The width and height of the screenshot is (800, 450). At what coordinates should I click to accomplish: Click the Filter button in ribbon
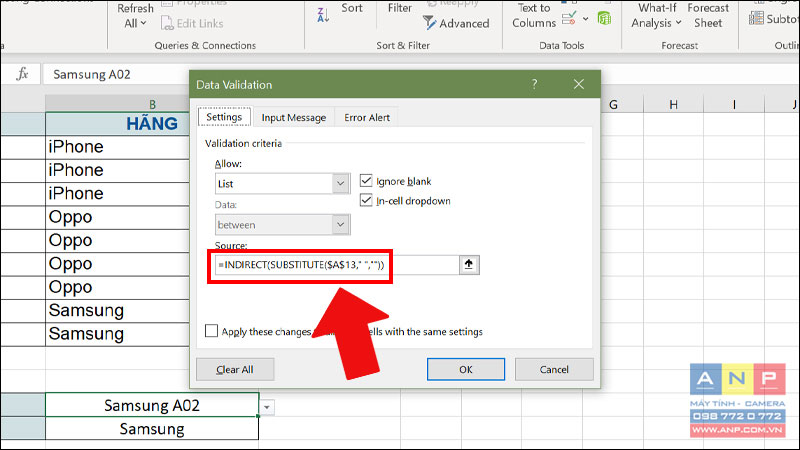point(399,8)
